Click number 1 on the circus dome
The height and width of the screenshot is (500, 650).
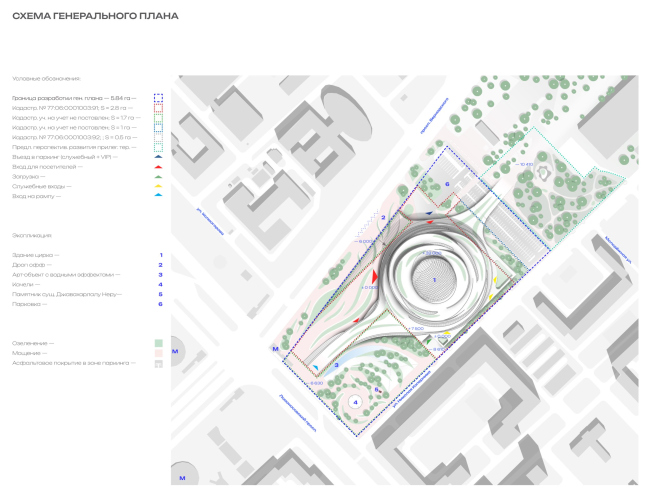pos(433,279)
